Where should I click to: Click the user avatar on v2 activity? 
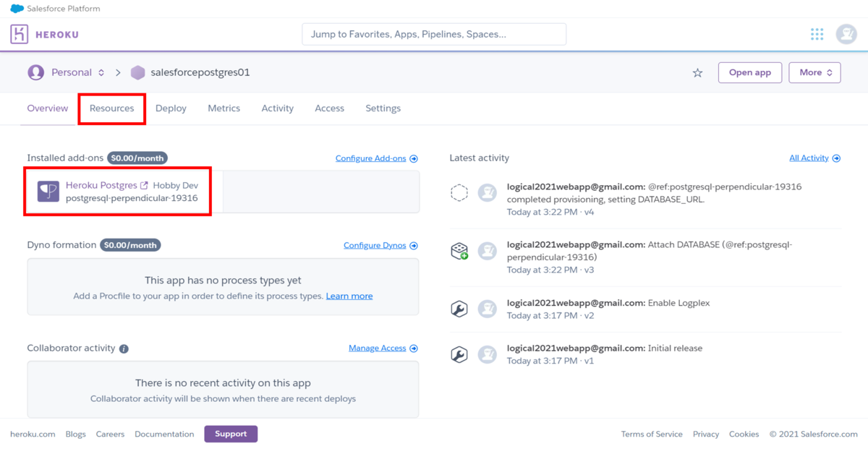click(488, 309)
